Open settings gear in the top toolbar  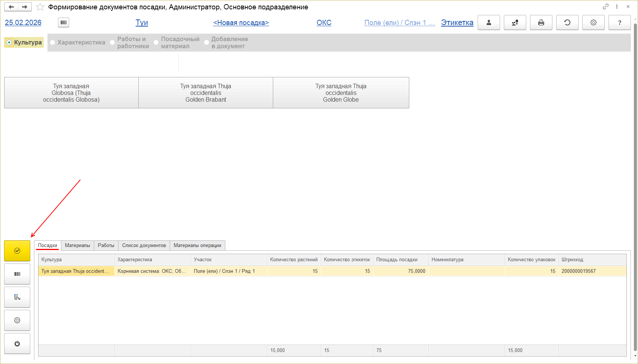point(594,22)
